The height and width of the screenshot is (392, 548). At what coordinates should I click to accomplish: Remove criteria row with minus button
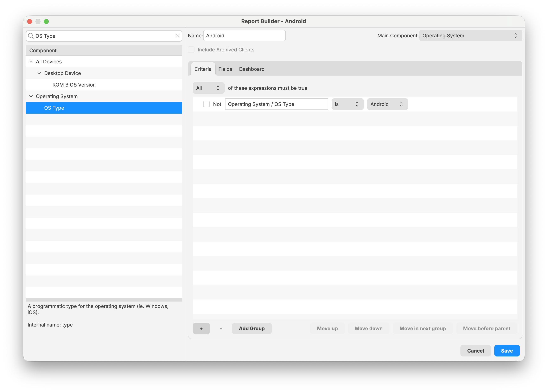pyautogui.click(x=221, y=328)
